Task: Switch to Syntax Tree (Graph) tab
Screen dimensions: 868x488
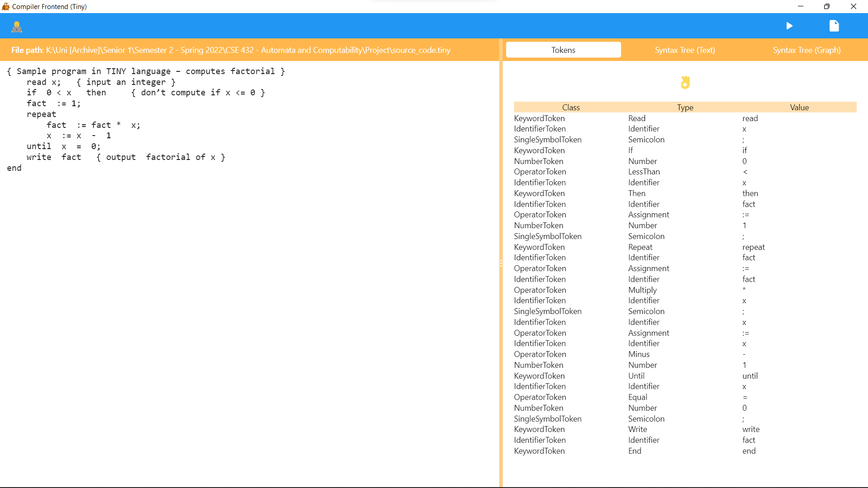Action: click(807, 49)
